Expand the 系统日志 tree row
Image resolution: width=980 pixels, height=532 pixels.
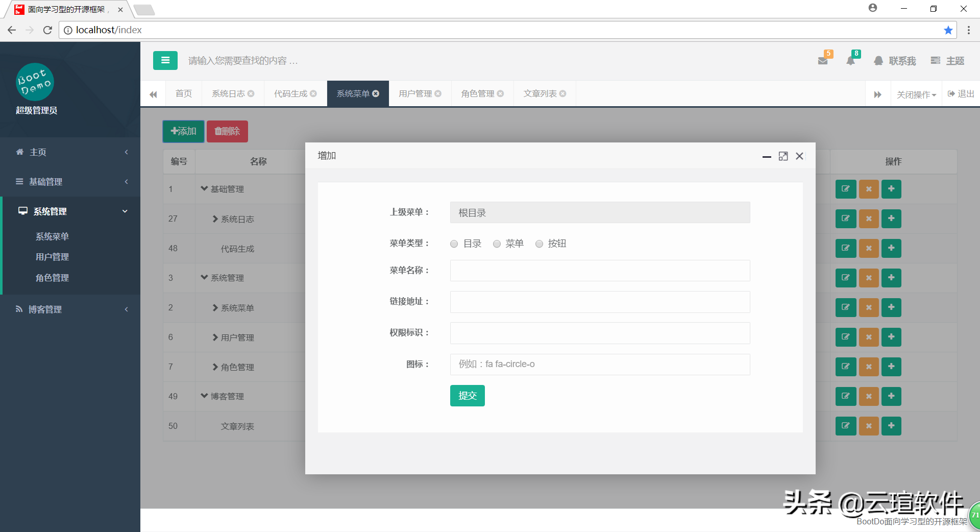tap(215, 219)
